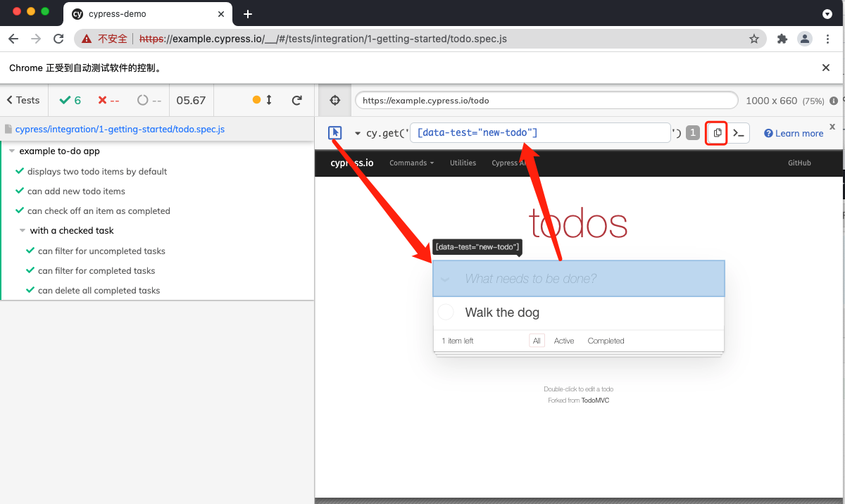This screenshot has width=845, height=504.
Task: Go back to Tests list
Action: pos(23,101)
